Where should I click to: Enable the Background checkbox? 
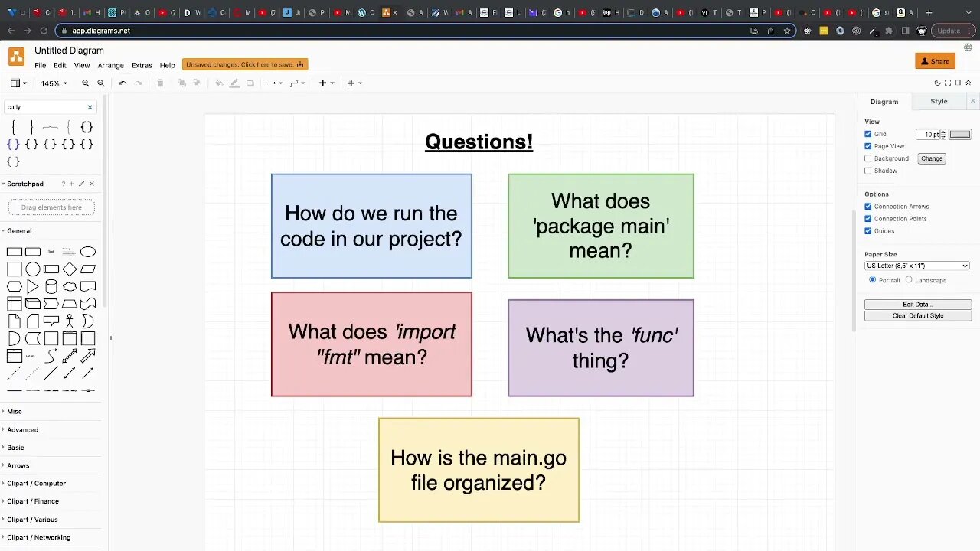[868, 158]
